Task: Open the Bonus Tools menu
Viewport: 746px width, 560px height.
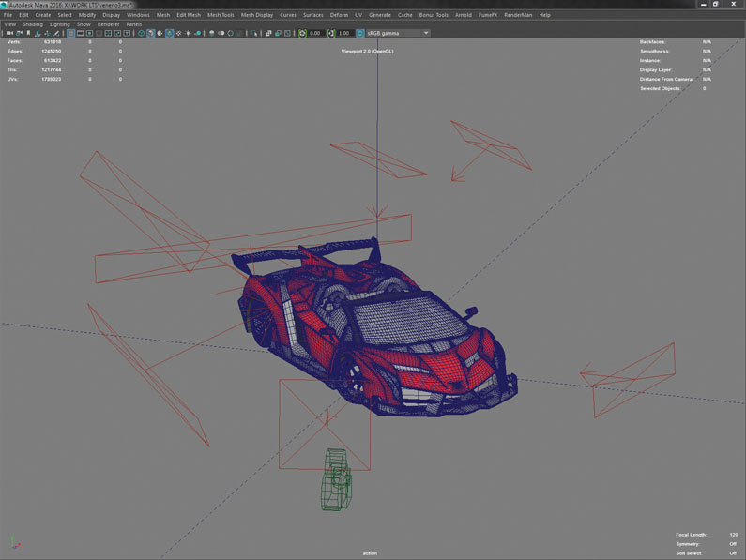Action: [434, 15]
